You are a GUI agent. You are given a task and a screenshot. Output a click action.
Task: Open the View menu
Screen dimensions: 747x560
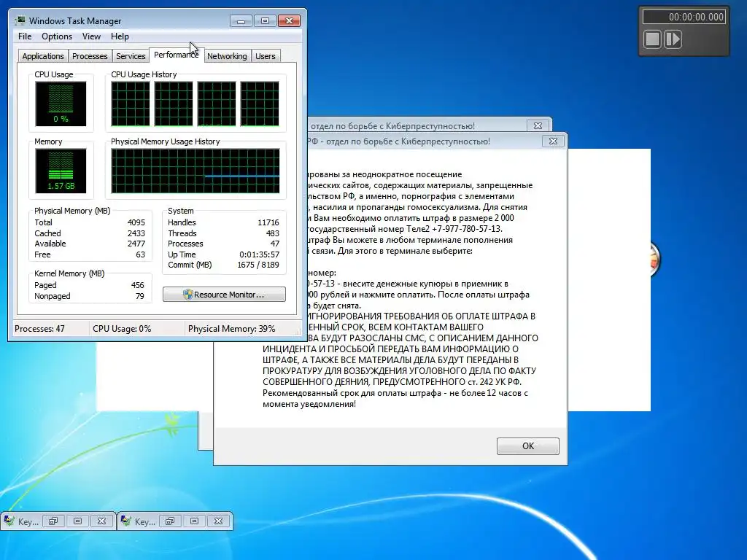click(x=91, y=36)
